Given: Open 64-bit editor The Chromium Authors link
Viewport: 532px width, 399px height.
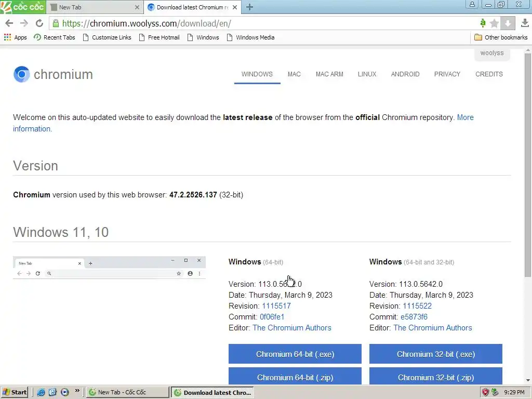Looking at the screenshot, I should click(292, 328).
